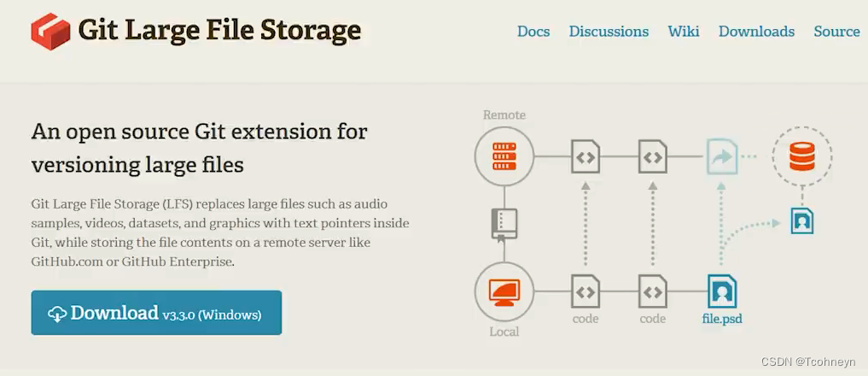868x376 pixels.
Task: Click the repository book icon between Remote and Local
Action: pyautogui.click(x=504, y=225)
